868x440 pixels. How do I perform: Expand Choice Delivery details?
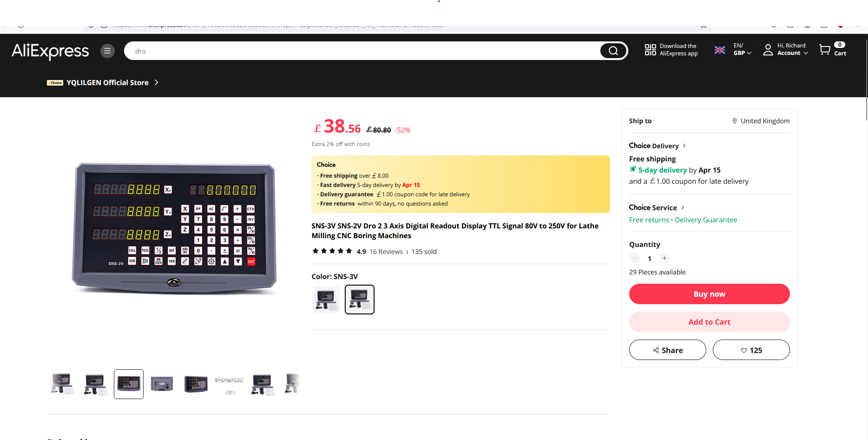(x=657, y=146)
